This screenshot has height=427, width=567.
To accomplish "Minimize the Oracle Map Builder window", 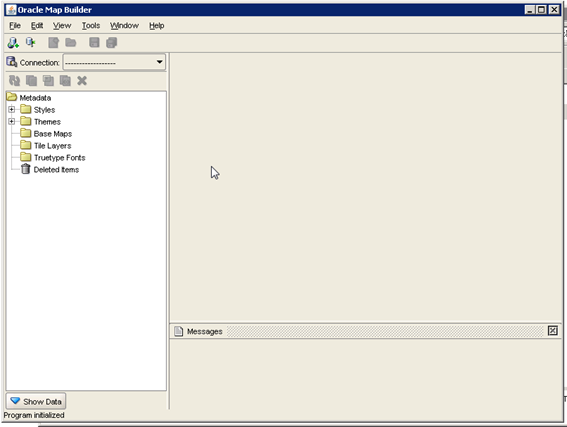I will pos(530,10).
